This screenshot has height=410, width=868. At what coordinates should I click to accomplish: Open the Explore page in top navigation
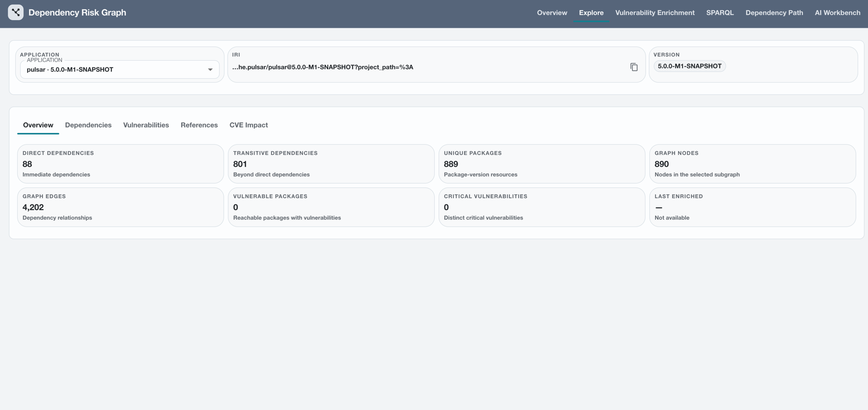(591, 13)
